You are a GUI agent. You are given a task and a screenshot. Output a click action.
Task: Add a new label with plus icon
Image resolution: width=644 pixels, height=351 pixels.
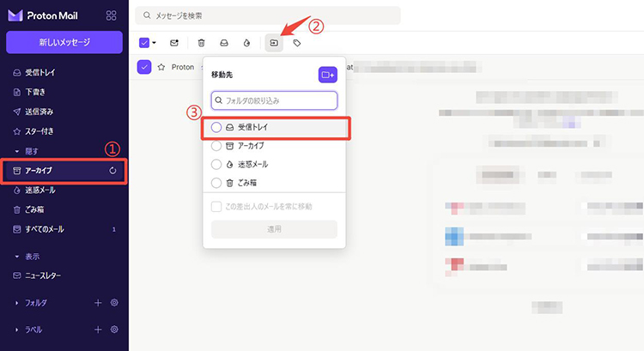point(98,330)
